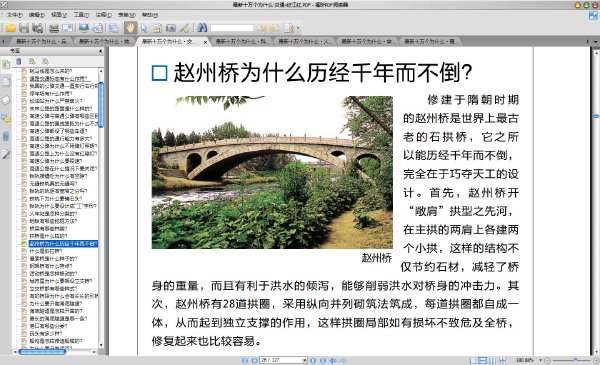The image size is (600, 365).
Task: Click the Save disk icon
Action: click(x=24, y=28)
